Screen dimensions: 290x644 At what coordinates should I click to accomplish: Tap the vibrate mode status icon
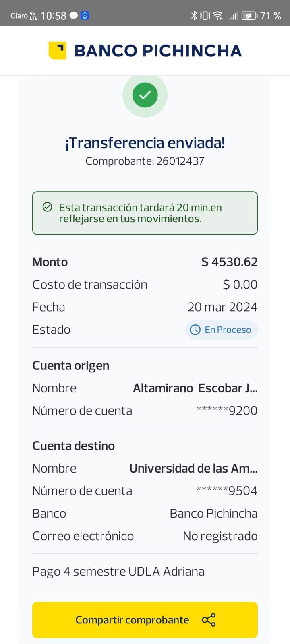(205, 16)
